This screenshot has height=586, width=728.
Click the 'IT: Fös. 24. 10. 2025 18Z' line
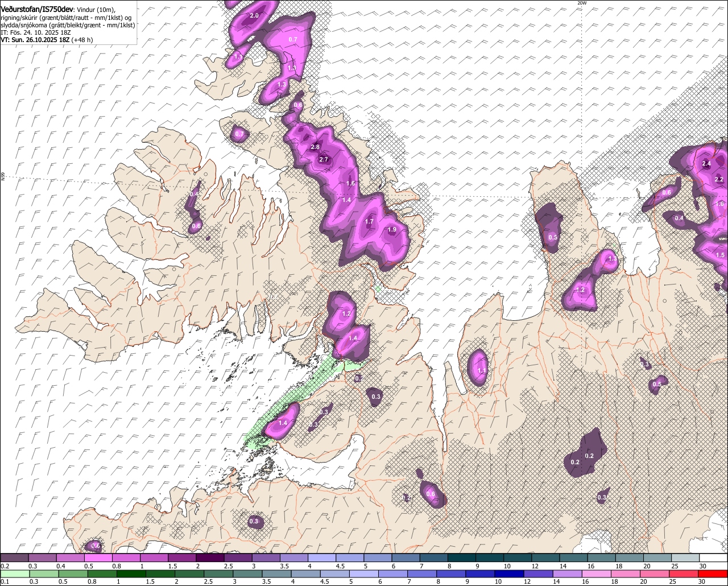tap(36, 32)
